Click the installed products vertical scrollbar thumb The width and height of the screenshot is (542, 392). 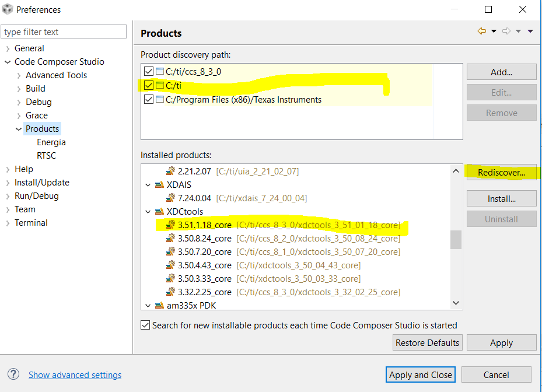tap(456, 239)
